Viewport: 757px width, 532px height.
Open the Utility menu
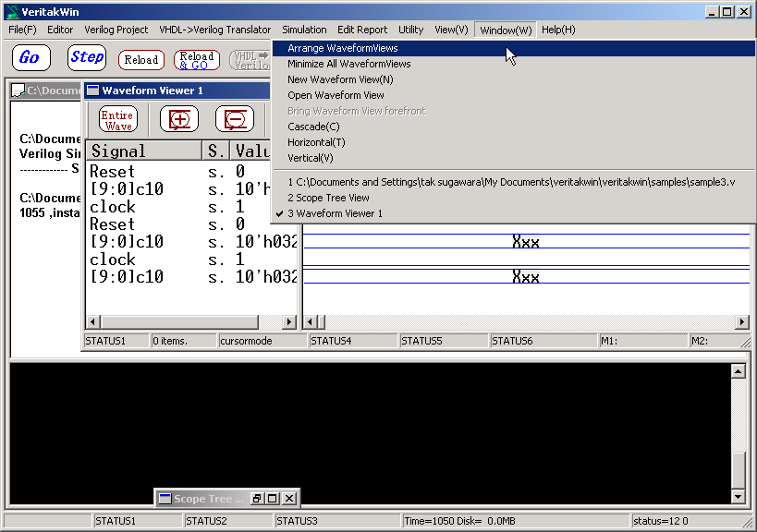point(410,30)
